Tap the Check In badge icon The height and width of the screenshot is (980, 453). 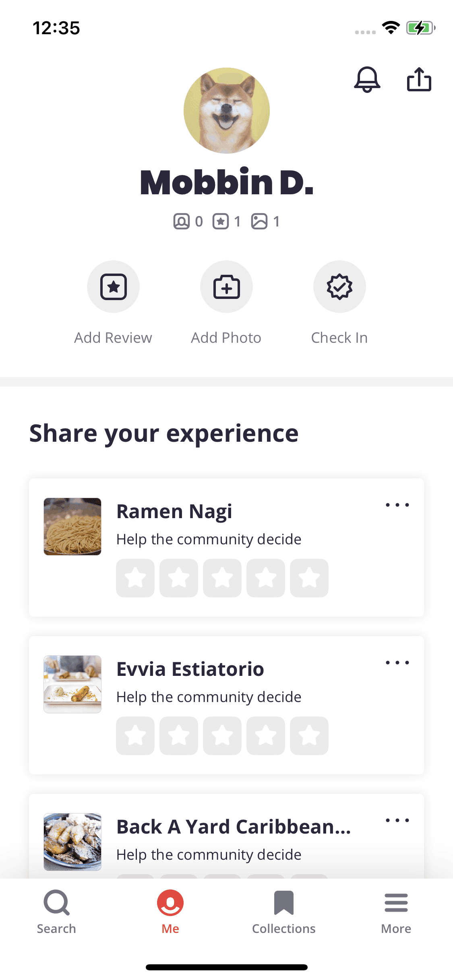point(339,287)
